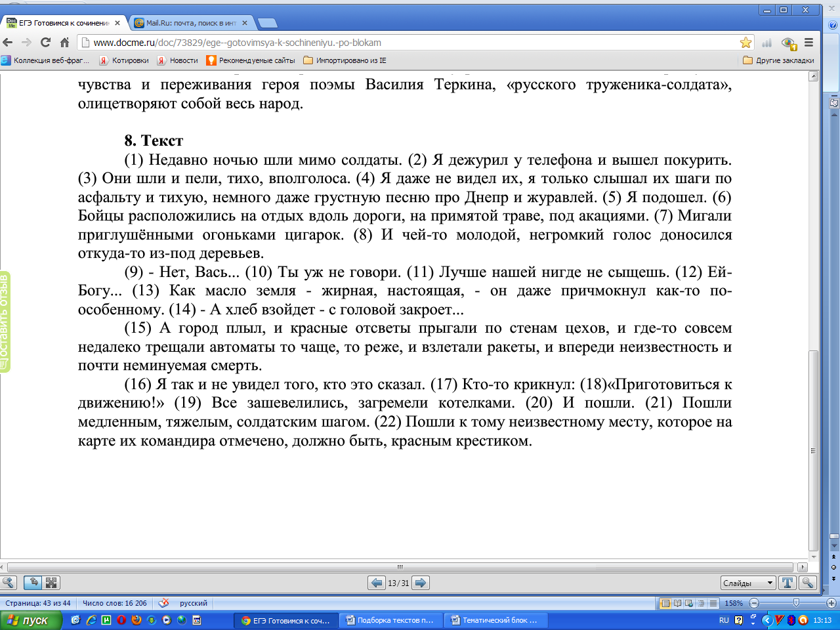Click Число слов: 16 206 in status bar
The width and height of the screenshot is (840, 630).
[x=115, y=603]
